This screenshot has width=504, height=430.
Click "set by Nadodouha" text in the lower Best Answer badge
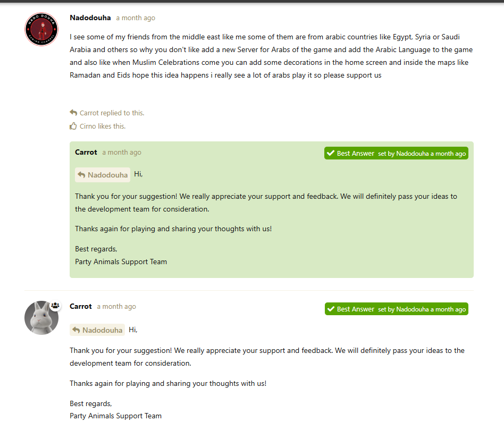403,309
